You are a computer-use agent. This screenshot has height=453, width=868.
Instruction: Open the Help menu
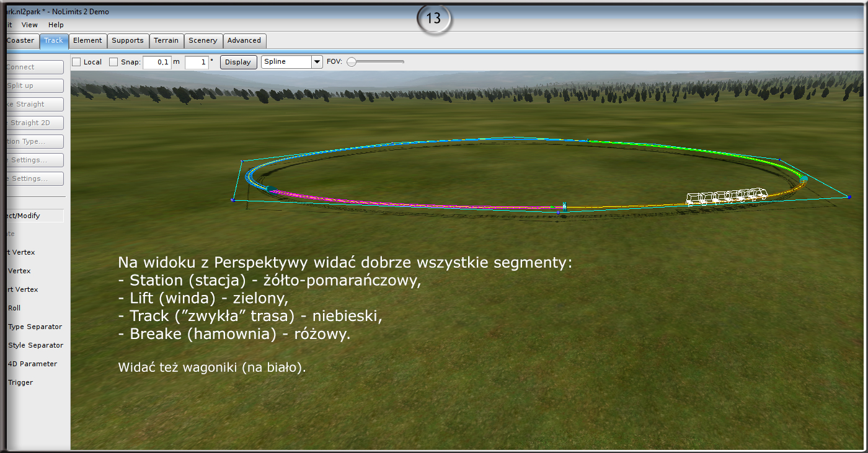(56, 25)
